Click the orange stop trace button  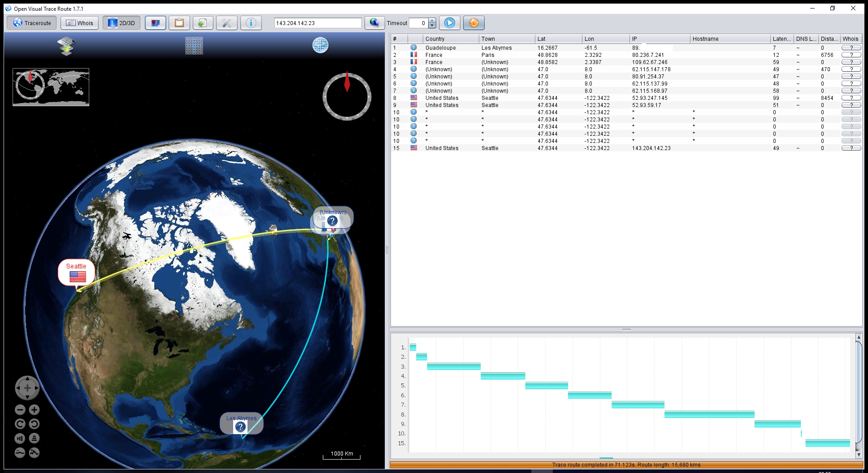474,23
